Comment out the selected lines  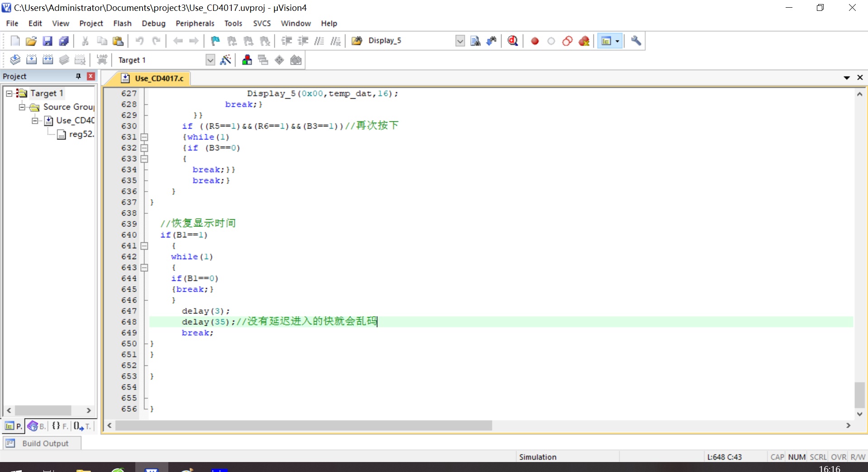[x=319, y=41]
